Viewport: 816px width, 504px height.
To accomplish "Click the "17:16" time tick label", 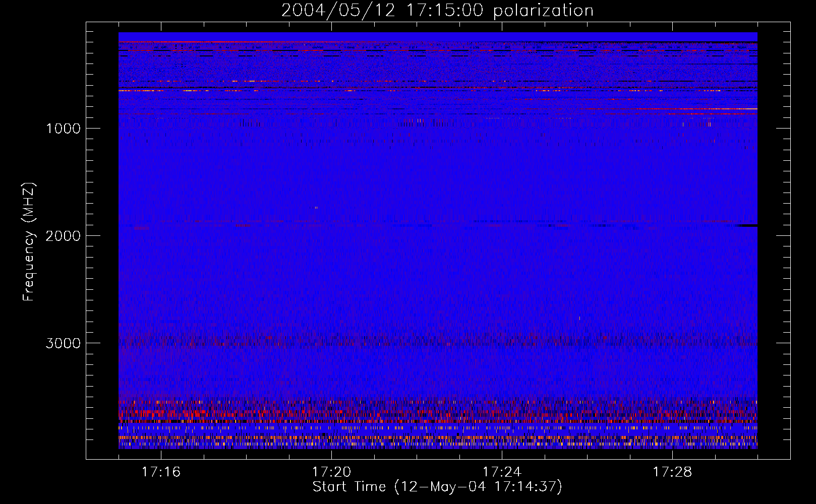I will (x=161, y=472).
